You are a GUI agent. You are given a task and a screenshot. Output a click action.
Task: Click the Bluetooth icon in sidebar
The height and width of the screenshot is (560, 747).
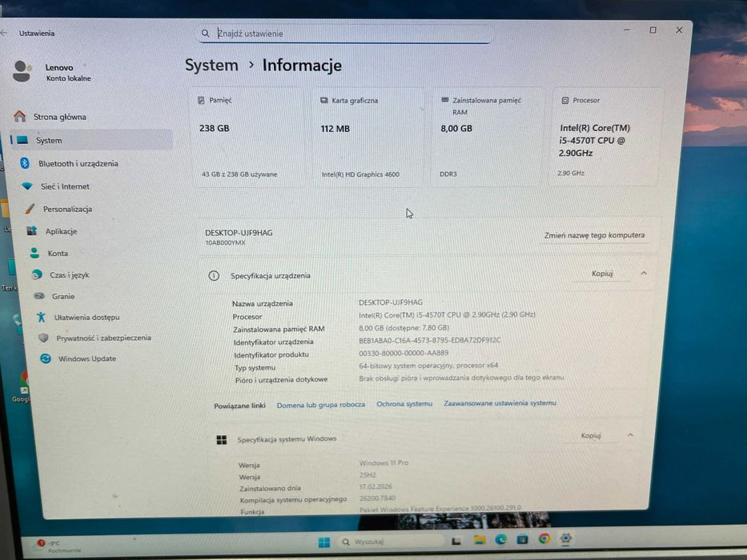click(25, 163)
